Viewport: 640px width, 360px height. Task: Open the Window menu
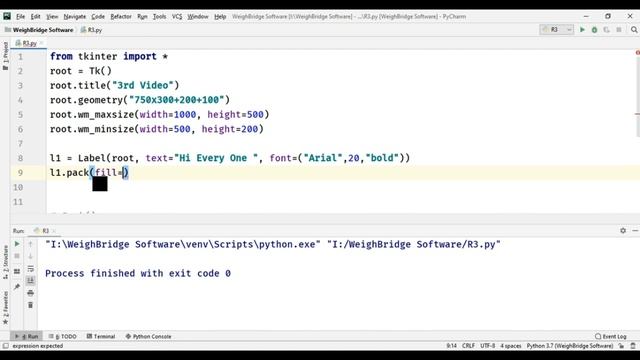coord(198,16)
